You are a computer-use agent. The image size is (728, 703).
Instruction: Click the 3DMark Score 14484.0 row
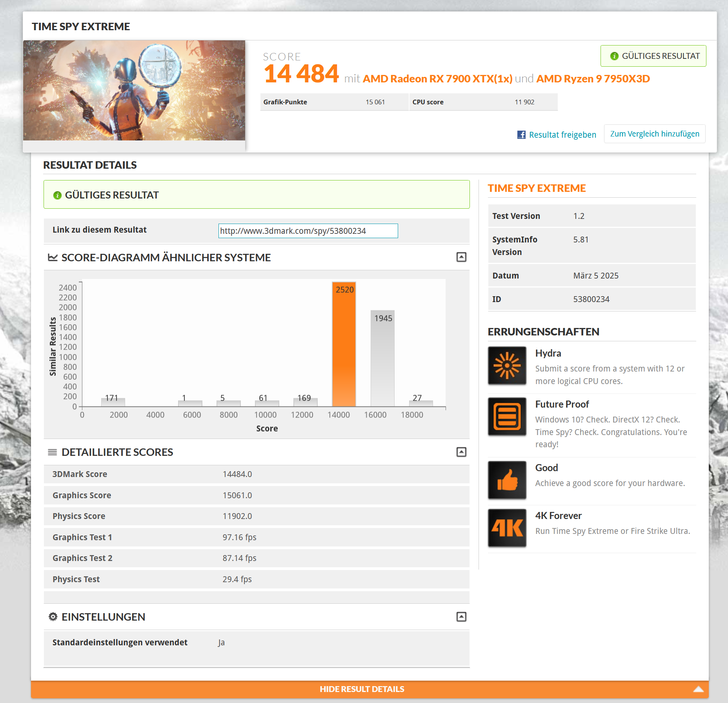coord(257,474)
